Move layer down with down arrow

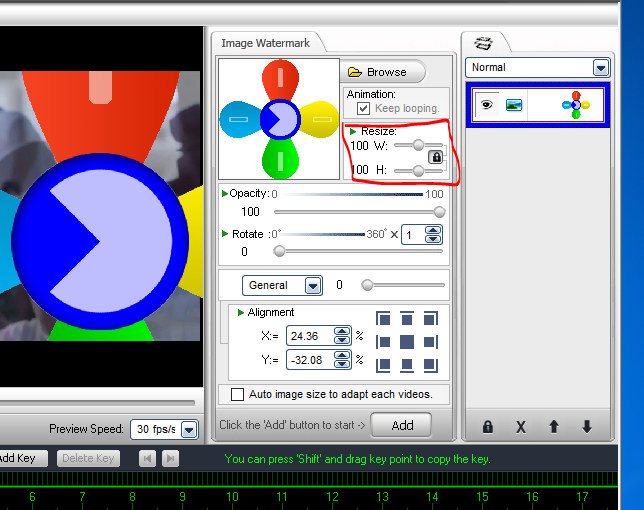click(587, 427)
